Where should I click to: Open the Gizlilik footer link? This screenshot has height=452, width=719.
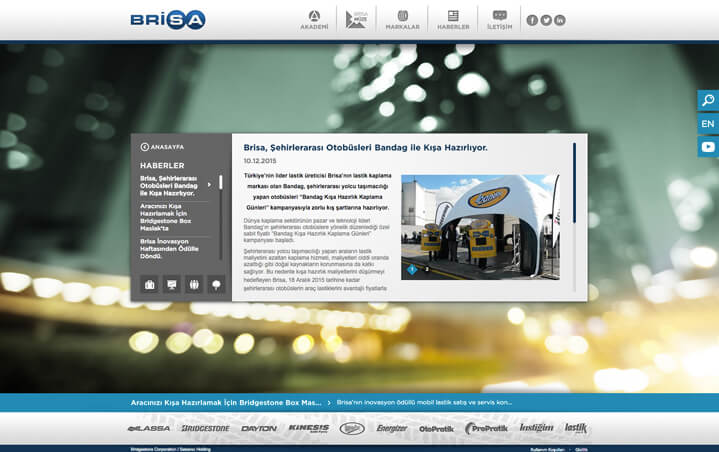point(581,450)
